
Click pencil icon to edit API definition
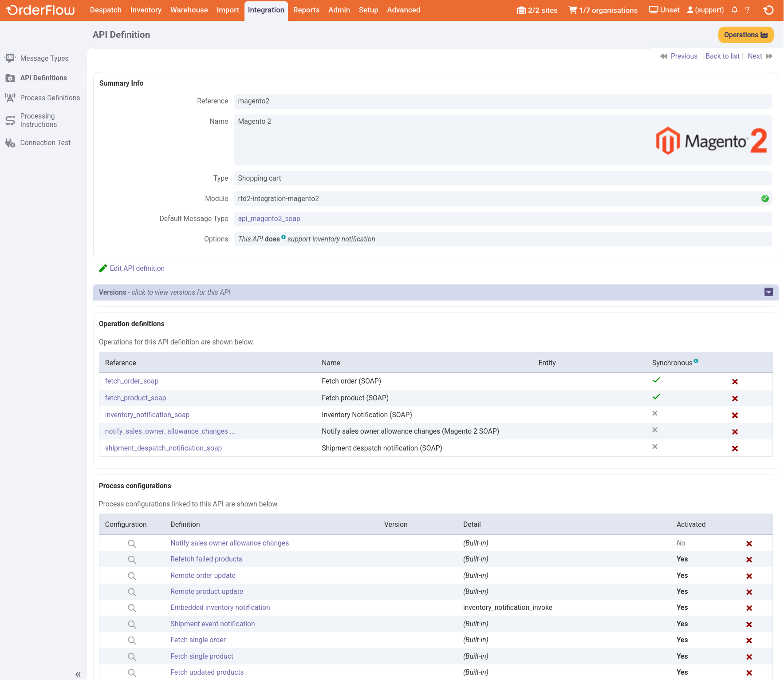tap(103, 268)
